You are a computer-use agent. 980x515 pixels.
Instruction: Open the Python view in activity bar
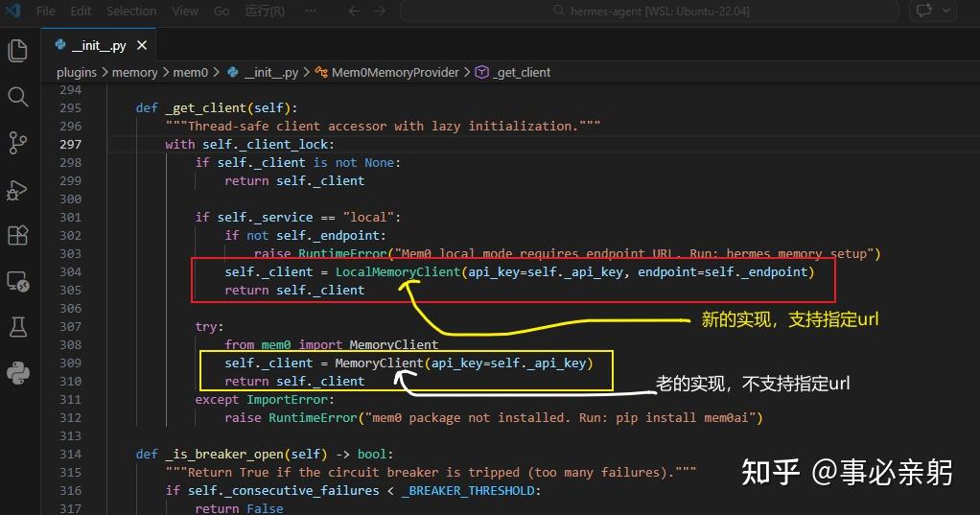point(17,373)
